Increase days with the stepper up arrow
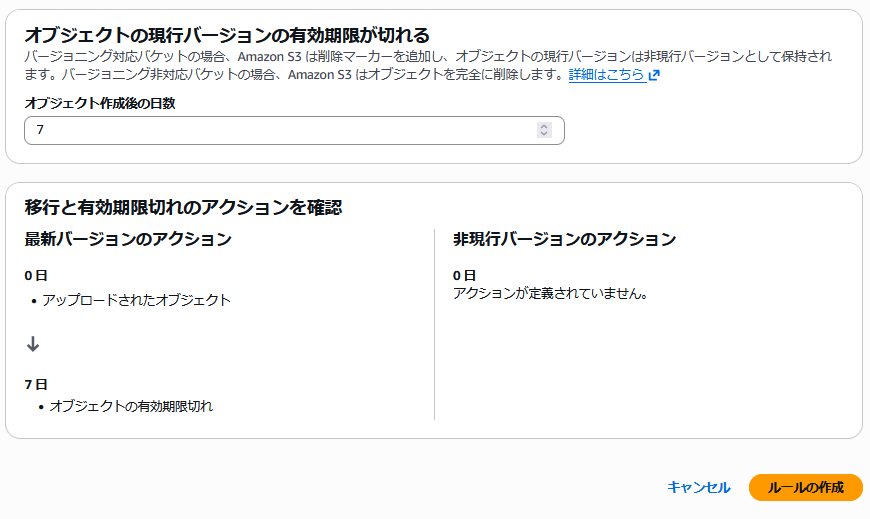Screen dimensions: 870x519 [544, 126]
